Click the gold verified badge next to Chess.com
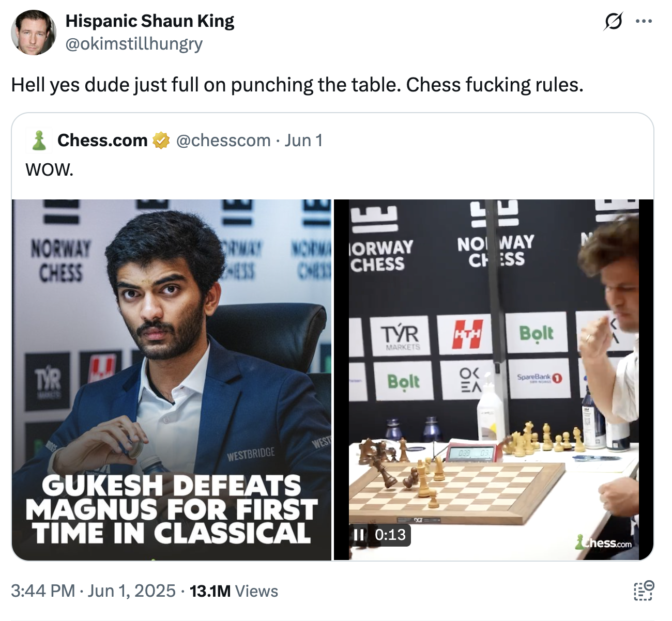 tap(161, 139)
